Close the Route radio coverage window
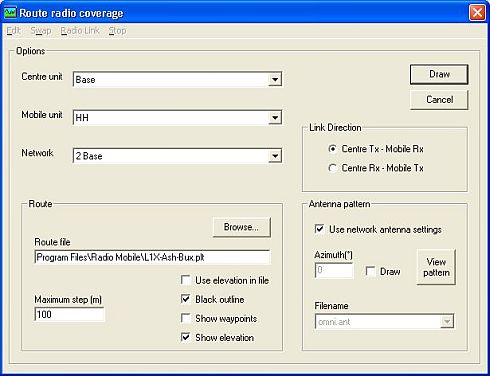 click(x=477, y=13)
